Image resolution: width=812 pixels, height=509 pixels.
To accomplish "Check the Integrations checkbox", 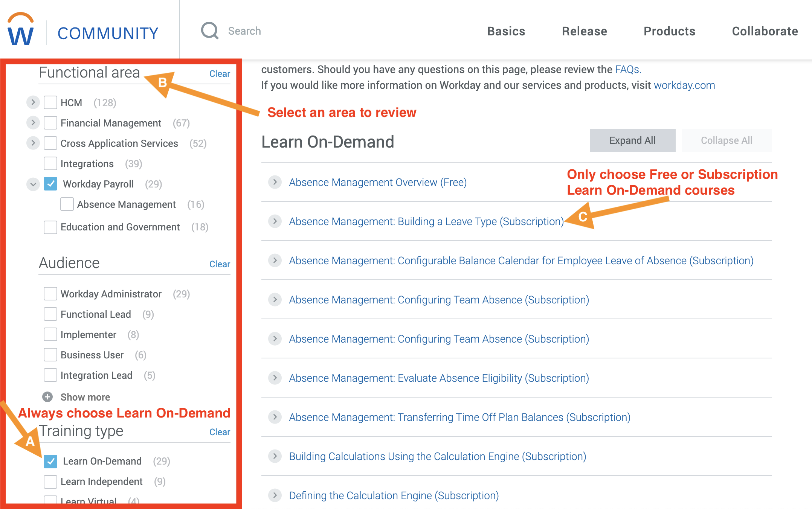I will point(50,163).
